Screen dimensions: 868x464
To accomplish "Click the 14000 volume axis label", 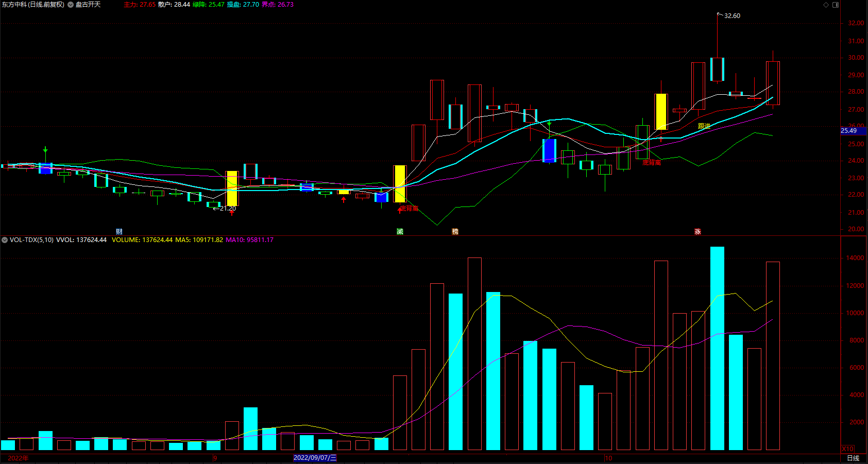I will 855,258.
